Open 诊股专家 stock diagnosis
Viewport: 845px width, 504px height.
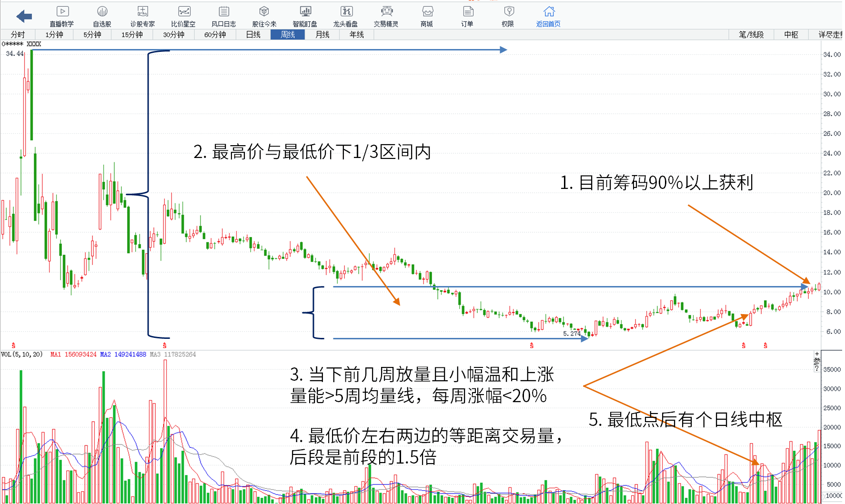coord(142,16)
